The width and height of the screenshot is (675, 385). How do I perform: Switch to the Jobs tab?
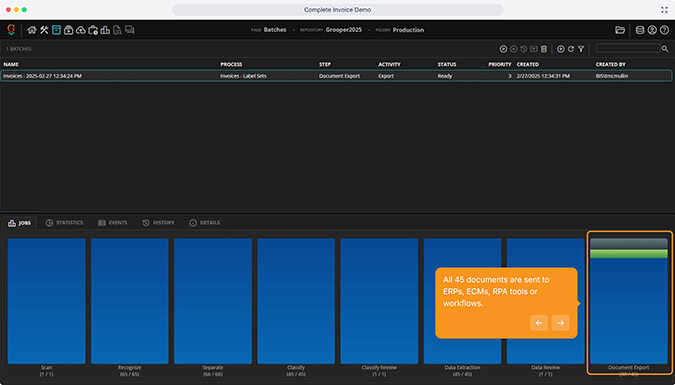20,223
